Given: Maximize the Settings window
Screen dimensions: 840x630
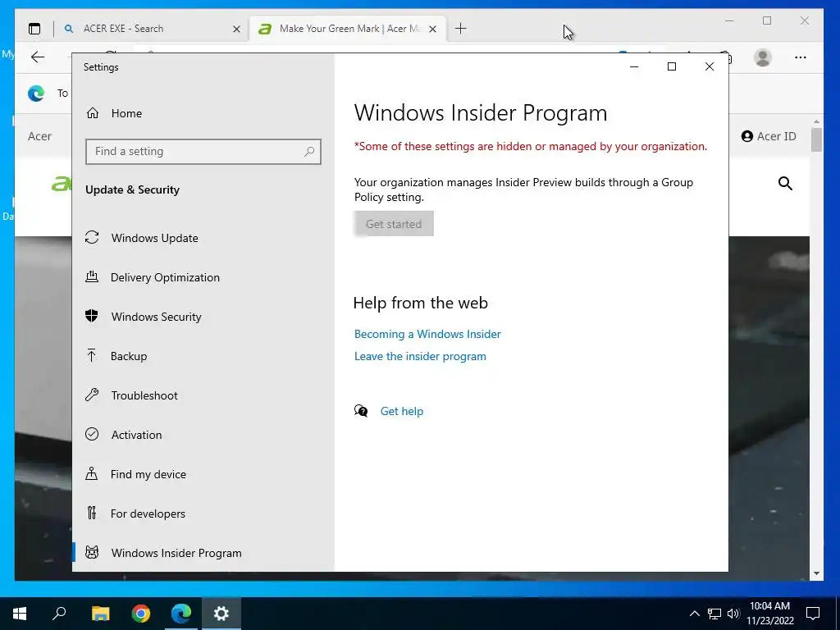Looking at the screenshot, I should tap(672, 66).
